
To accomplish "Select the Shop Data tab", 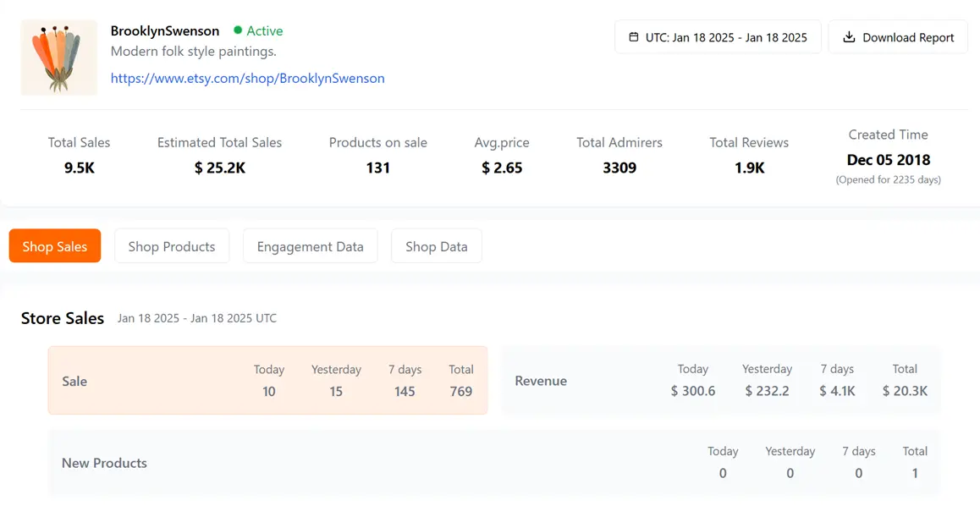I will point(436,246).
